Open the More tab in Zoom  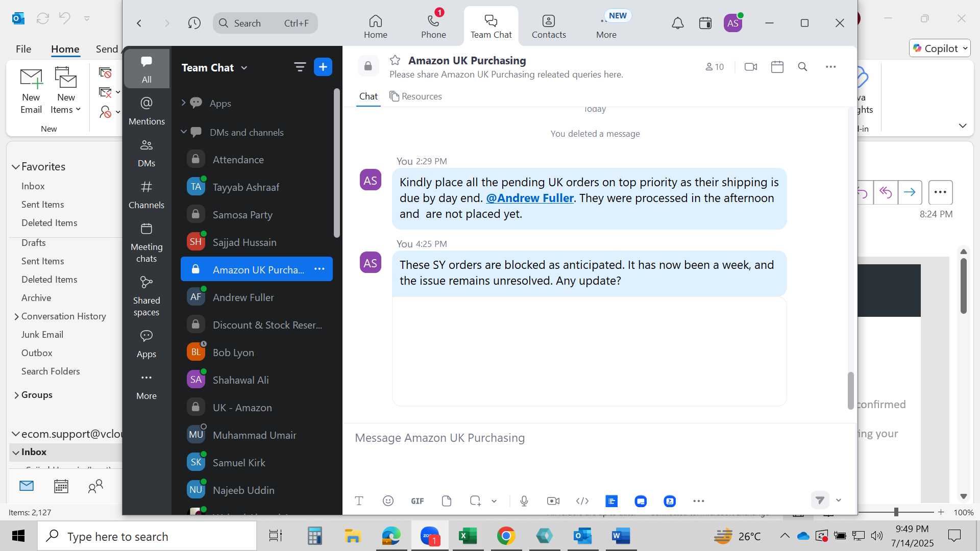[x=606, y=27]
